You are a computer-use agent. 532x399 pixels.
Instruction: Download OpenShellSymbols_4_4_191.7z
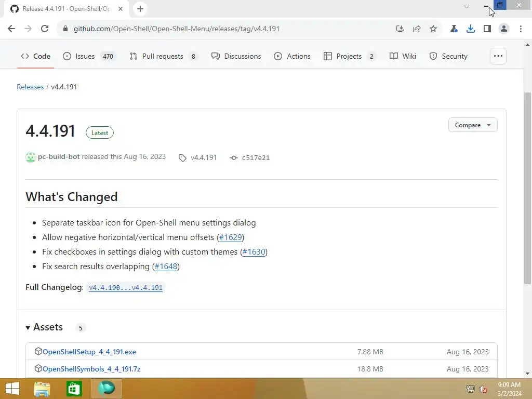91,369
